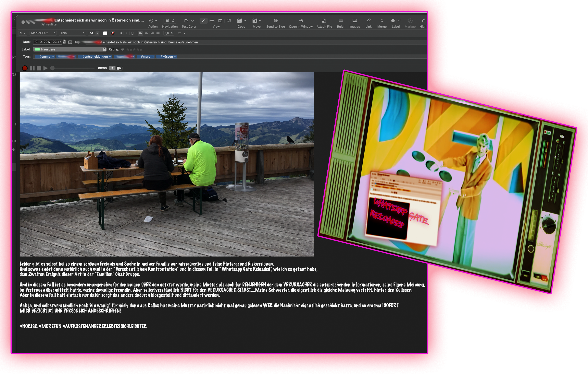Click the Merge toolbar icon
Image resolution: width=588 pixels, height=374 pixels.
[x=382, y=21]
